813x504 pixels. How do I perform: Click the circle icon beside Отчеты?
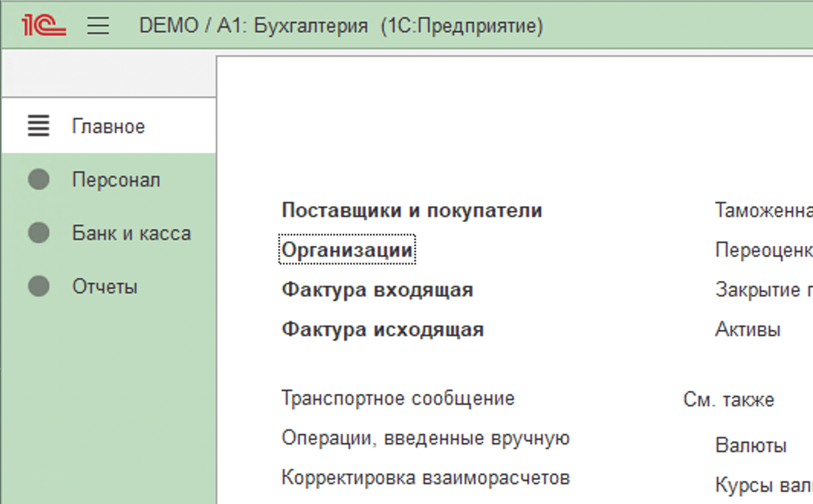(38, 286)
